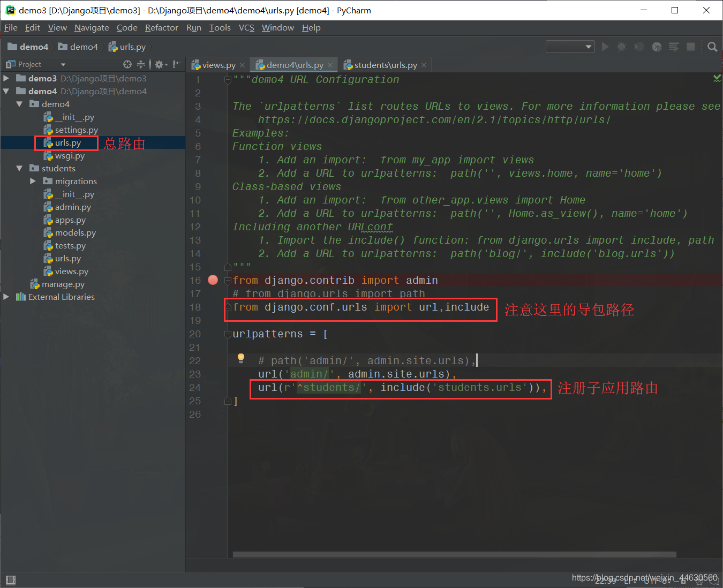Start debugging with the bug icon
Screen dimensions: 723x588
(x=622, y=47)
